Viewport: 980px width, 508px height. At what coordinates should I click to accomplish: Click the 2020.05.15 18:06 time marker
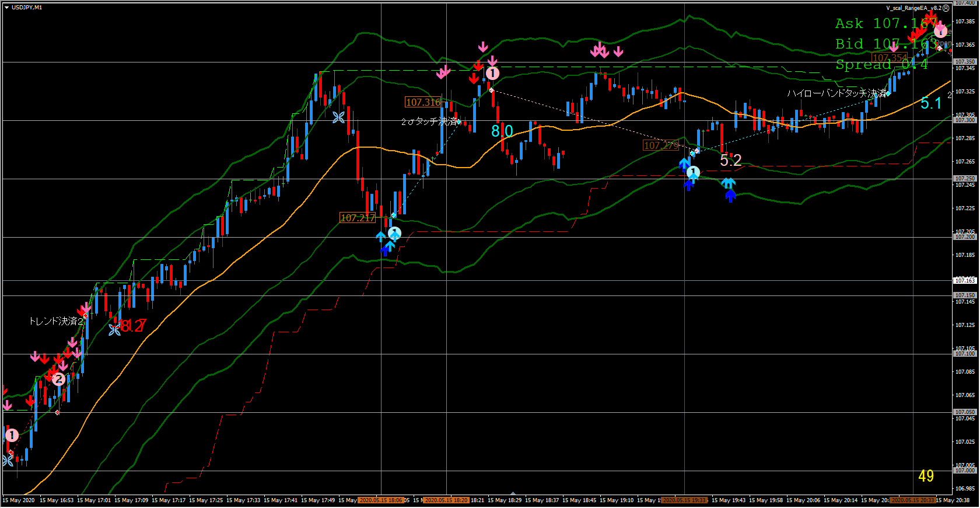[x=381, y=500]
